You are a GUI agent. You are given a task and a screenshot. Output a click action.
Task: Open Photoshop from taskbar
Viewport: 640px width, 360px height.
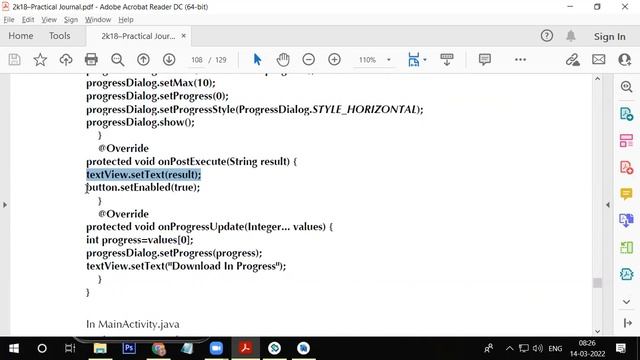pos(129,348)
